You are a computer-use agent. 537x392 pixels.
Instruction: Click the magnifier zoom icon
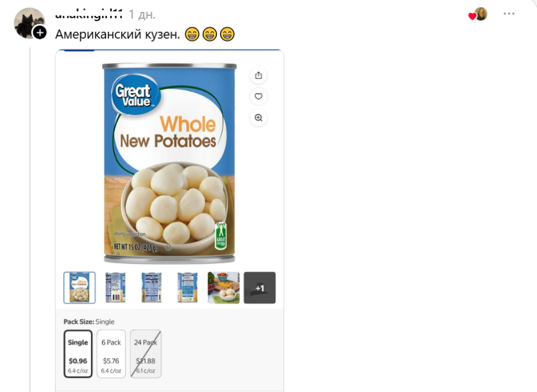[259, 118]
